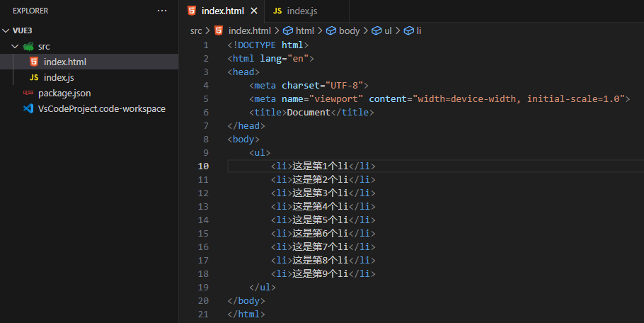Click the opening head tag on line 3
The image size is (644, 323).
[243, 72]
